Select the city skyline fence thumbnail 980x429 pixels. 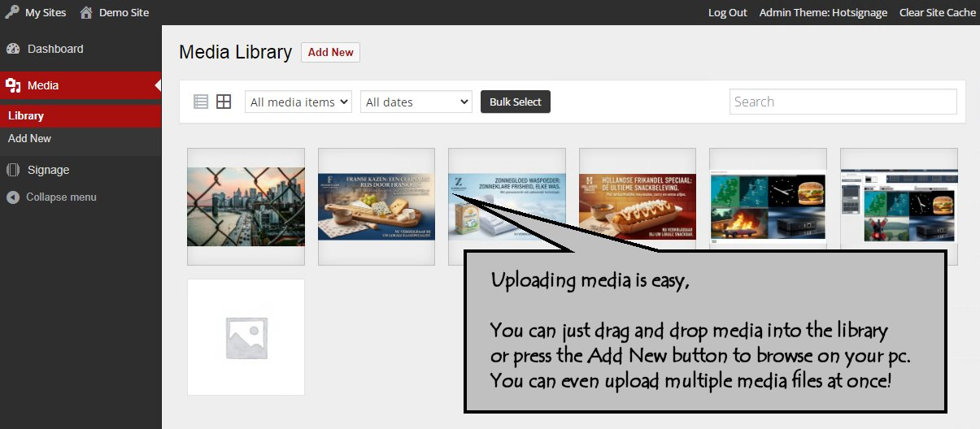246,206
